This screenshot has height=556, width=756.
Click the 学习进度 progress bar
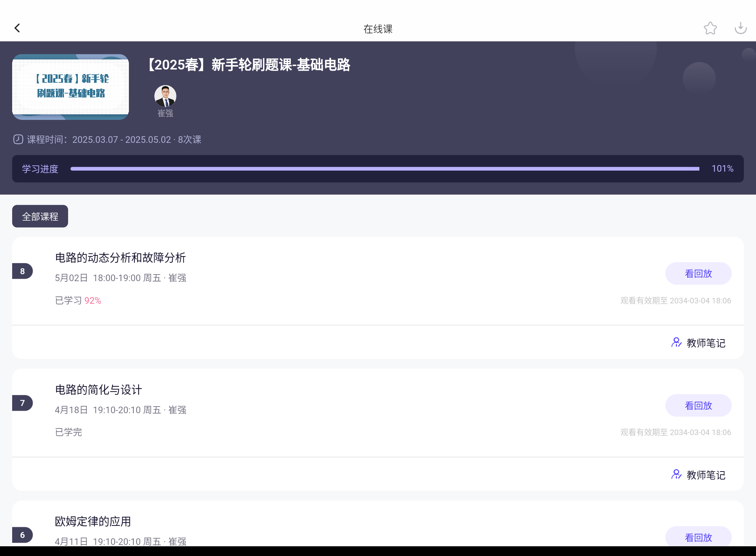tap(385, 169)
